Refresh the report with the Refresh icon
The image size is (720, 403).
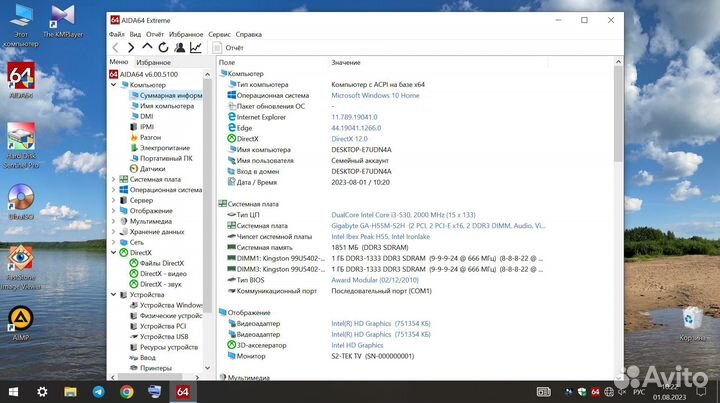163,47
